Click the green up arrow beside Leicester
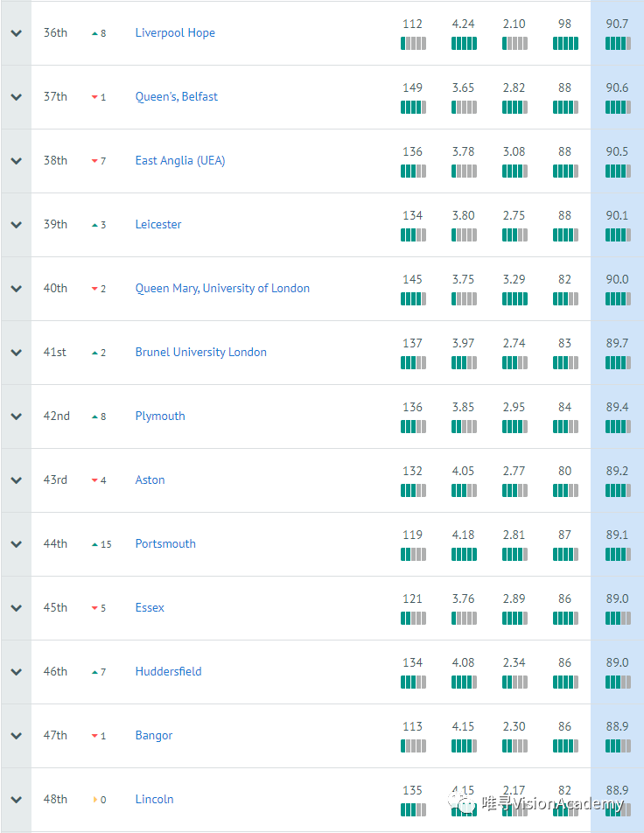The image size is (644, 833). tap(94, 225)
